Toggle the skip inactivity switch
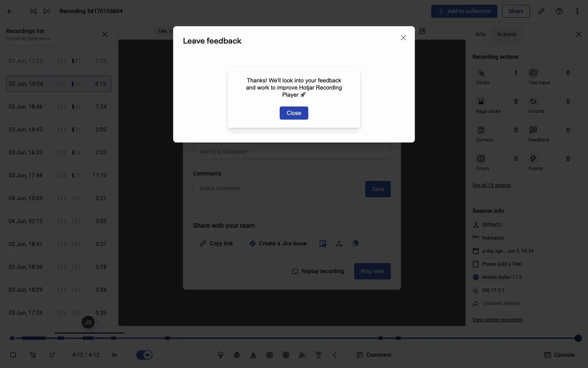 [x=144, y=355]
